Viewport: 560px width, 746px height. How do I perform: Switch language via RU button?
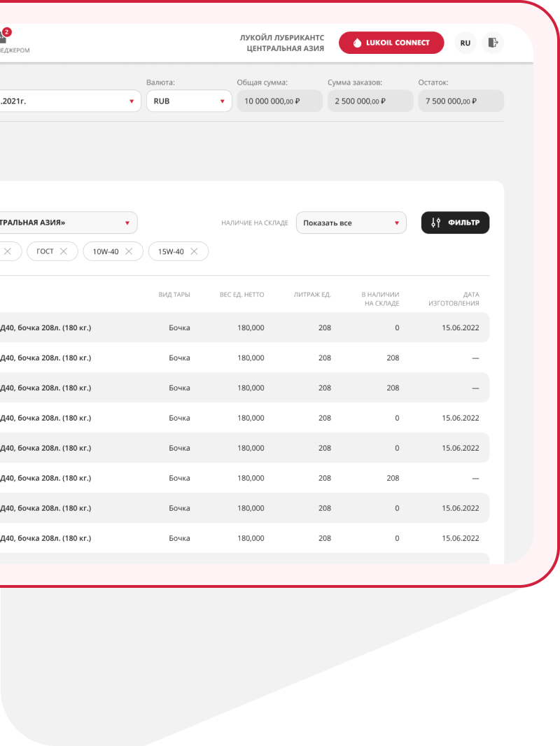point(465,43)
